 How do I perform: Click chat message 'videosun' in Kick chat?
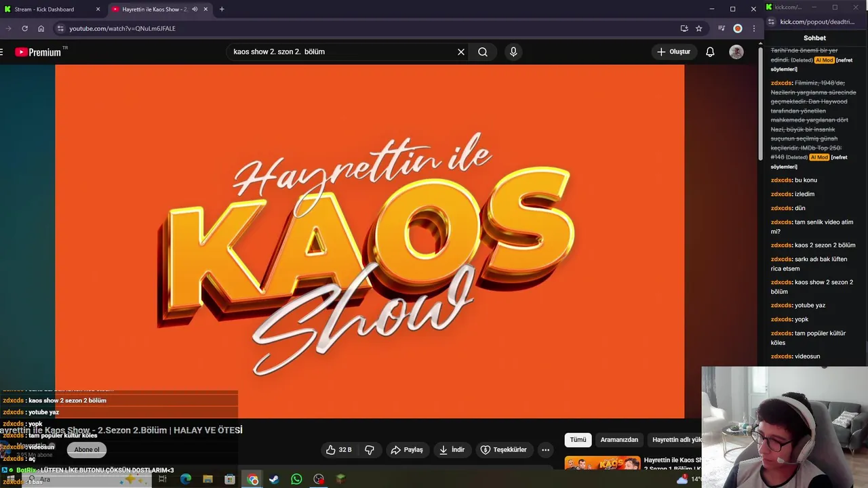pos(807,357)
